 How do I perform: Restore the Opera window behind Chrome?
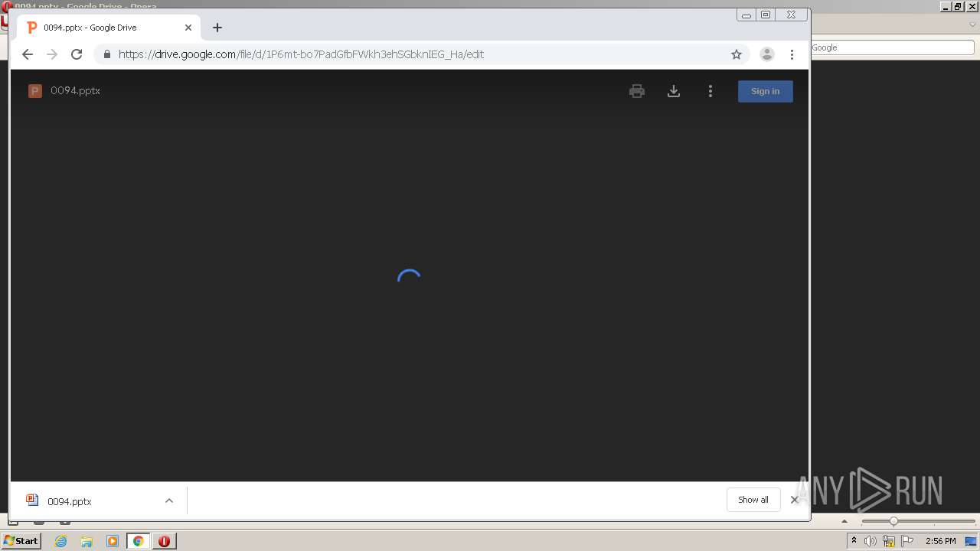(x=958, y=6)
